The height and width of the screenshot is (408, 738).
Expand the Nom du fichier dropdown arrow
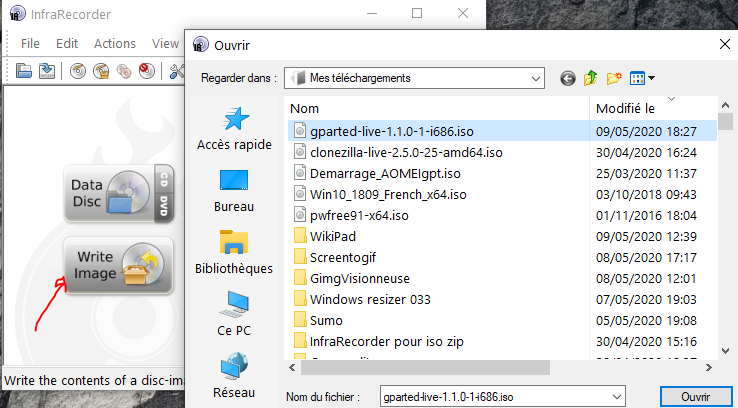point(617,397)
